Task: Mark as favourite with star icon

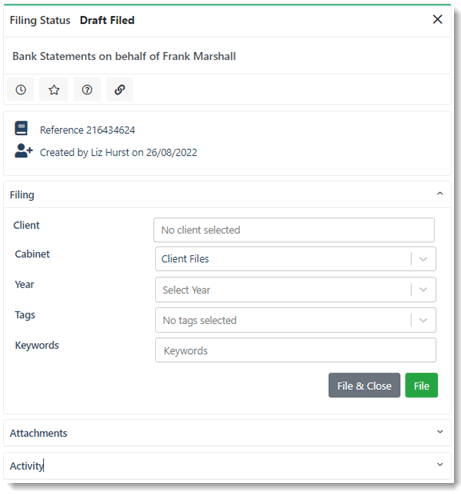Action: 54,89
